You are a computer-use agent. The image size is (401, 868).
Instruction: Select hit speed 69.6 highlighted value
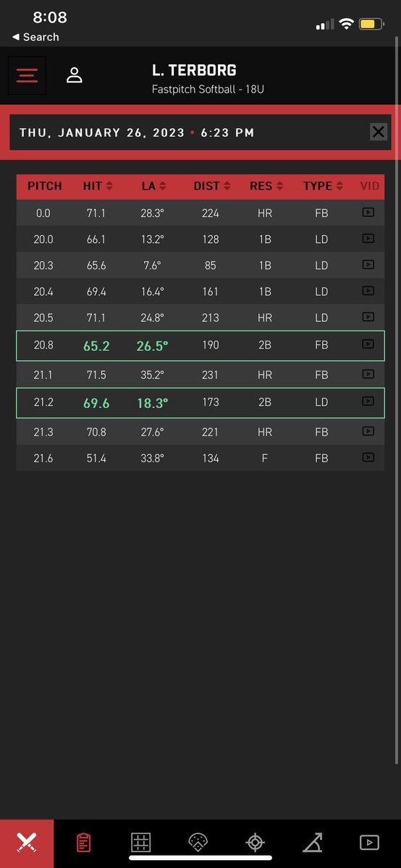[96, 403]
